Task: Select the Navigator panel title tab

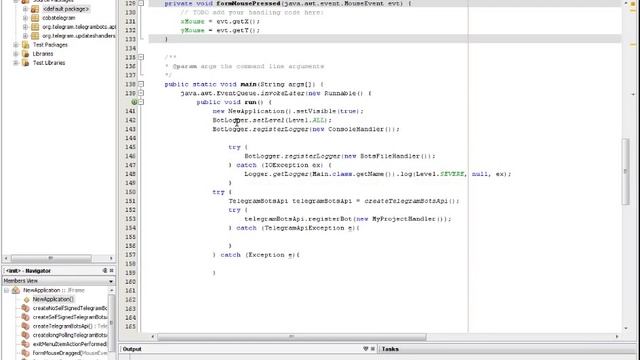Action: point(28,271)
